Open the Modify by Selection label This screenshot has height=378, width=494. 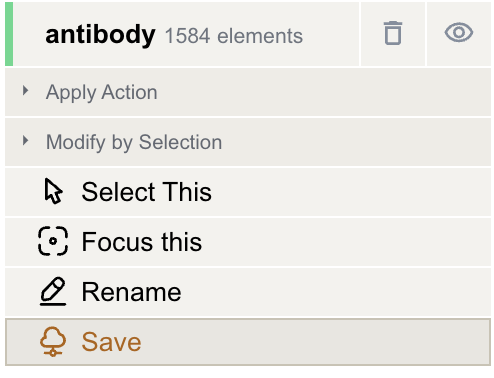(x=134, y=142)
